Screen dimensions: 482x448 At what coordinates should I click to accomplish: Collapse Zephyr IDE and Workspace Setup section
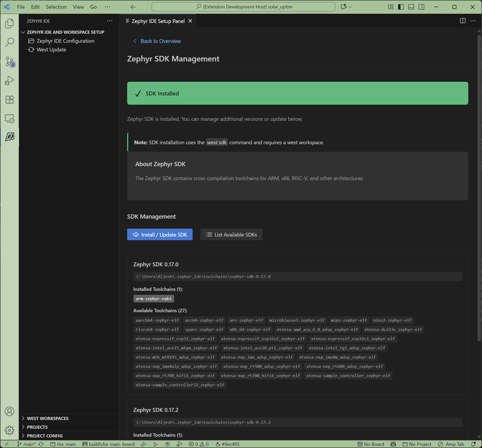tap(69, 32)
